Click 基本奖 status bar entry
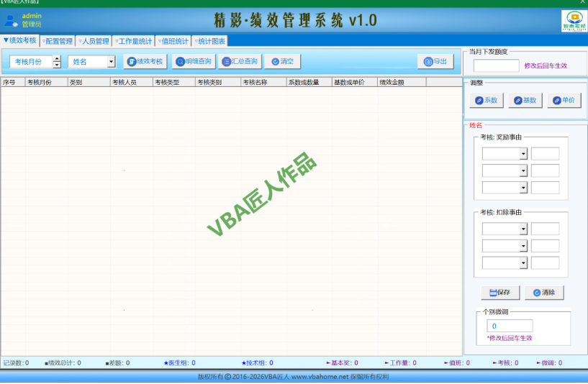The image size is (588, 384). [342, 363]
